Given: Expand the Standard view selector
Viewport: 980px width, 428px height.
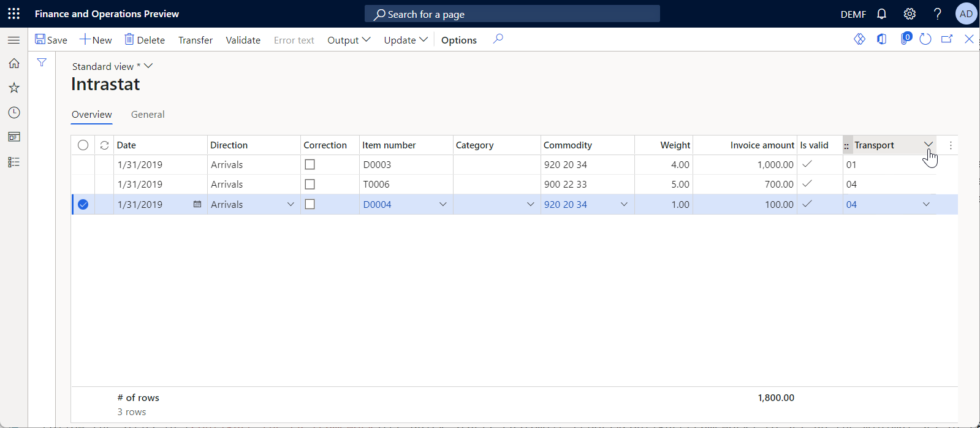Looking at the screenshot, I should coord(112,66).
